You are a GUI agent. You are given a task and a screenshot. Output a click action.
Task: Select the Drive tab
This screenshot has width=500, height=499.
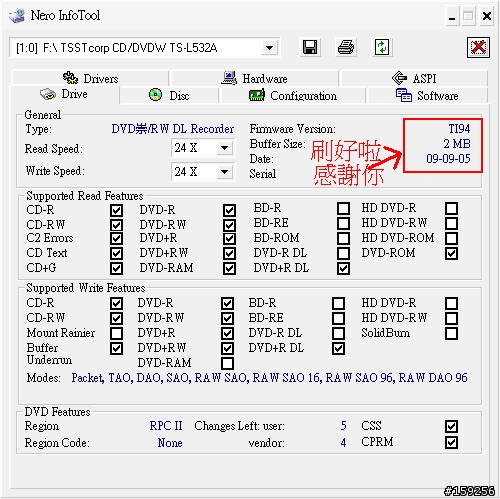coord(64,94)
